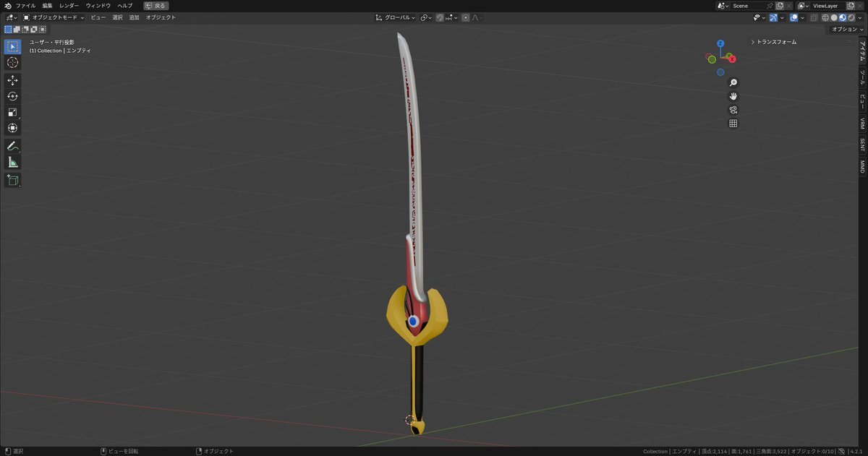This screenshot has width=868, height=456.
Task: Open the オプション button at top right
Action: [x=846, y=29]
